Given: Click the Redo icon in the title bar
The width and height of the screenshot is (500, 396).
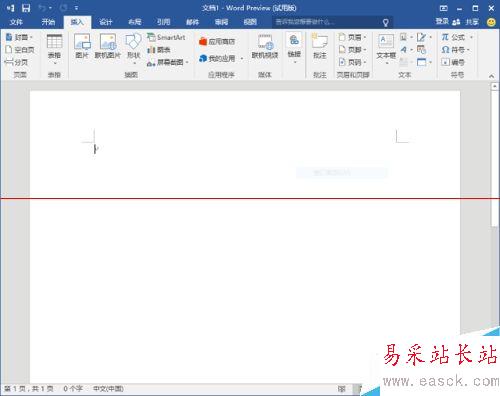Looking at the screenshot, I should click(64, 8).
